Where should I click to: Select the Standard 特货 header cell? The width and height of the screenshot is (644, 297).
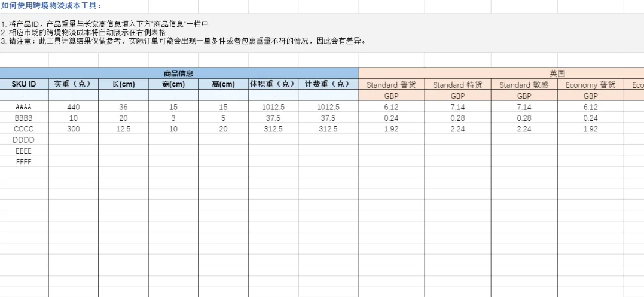coord(457,84)
